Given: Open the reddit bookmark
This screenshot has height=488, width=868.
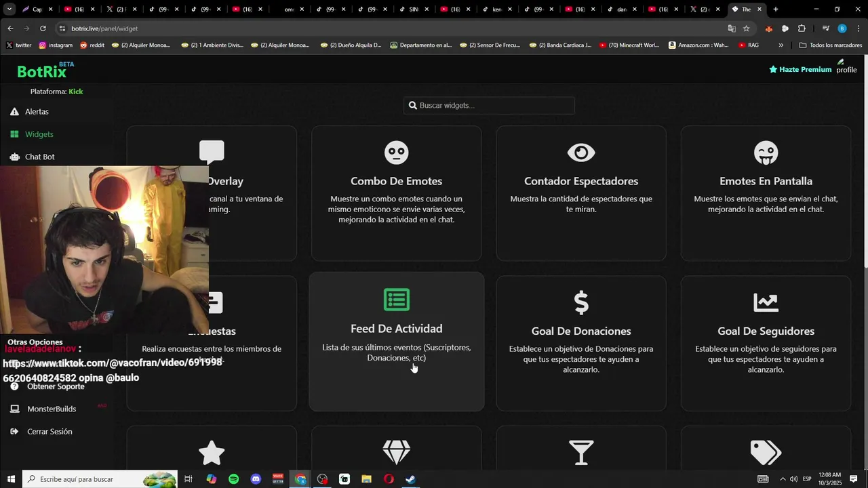Looking at the screenshot, I should 92,45.
